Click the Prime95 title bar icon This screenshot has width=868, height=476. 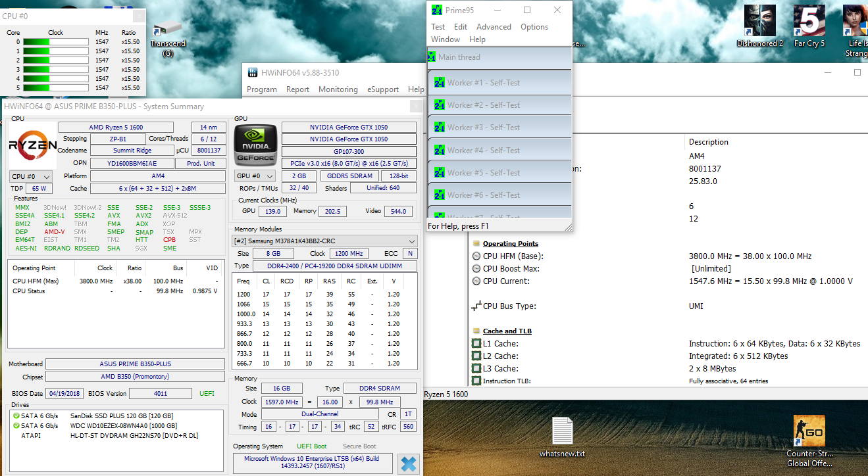point(436,10)
